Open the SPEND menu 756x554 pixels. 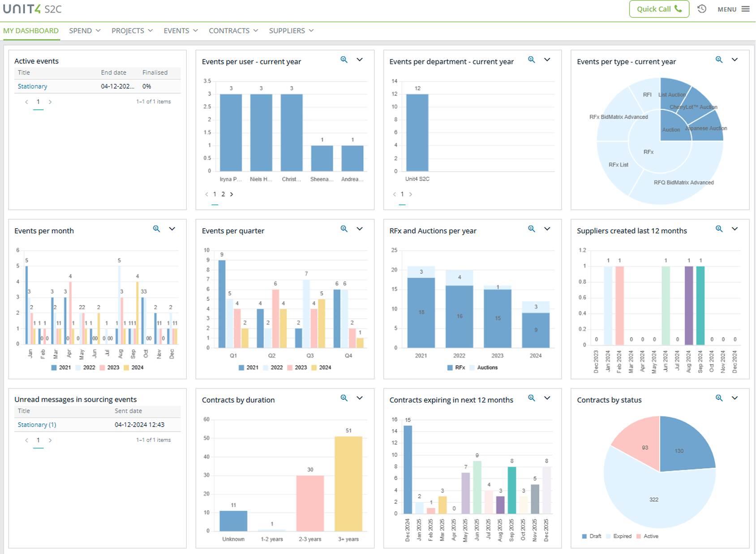coord(85,30)
